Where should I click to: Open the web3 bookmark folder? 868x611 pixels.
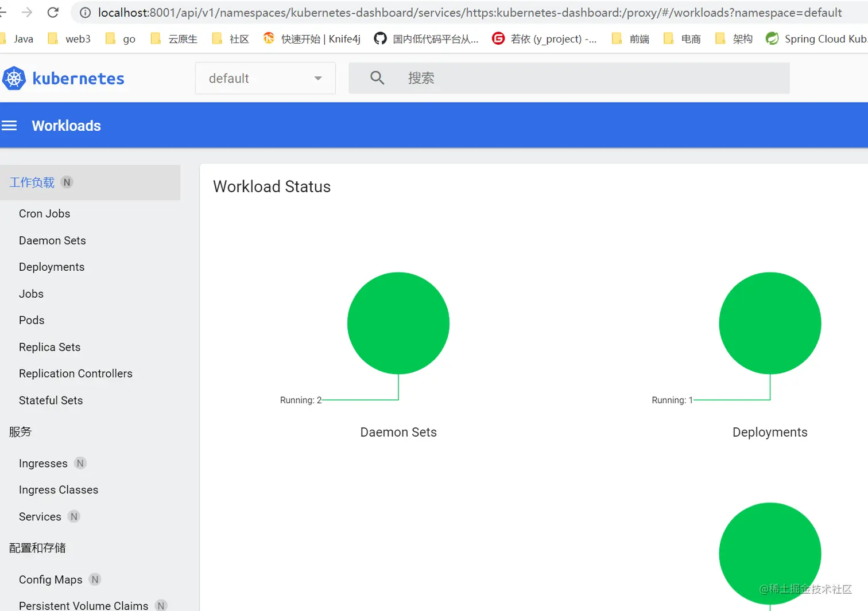tap(69, 38)
